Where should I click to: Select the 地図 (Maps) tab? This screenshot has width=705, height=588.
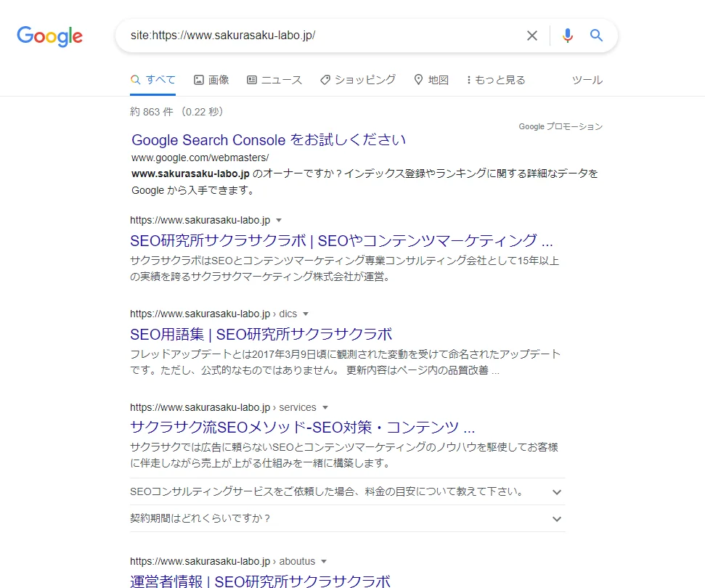(431, 80)
